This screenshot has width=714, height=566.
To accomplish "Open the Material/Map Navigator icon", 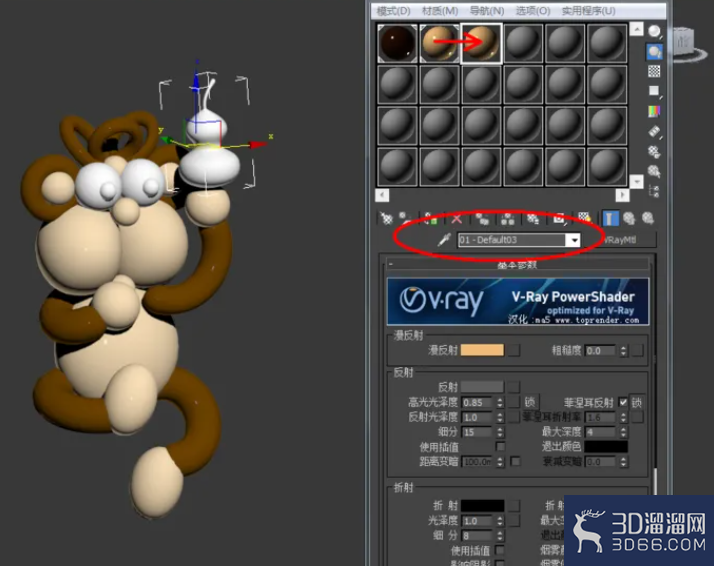I will [x=654, y=191].
